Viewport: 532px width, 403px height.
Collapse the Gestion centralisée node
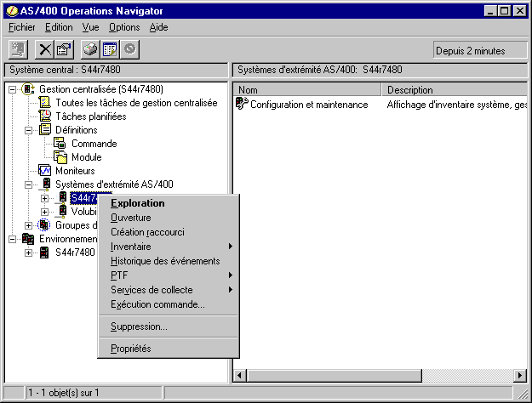(12, 89)
